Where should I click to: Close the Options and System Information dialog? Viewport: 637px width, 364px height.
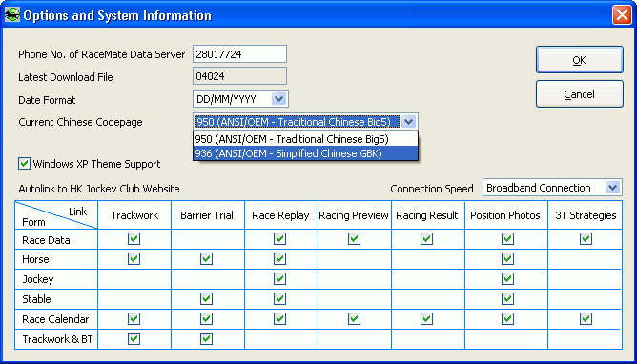pyautogui.click(x=622, y=15)
